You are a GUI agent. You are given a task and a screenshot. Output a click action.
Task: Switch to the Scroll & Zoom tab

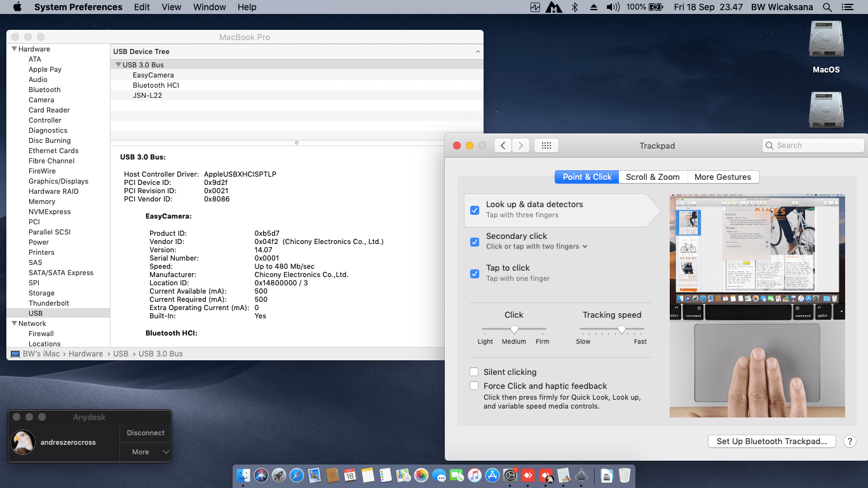653,177
